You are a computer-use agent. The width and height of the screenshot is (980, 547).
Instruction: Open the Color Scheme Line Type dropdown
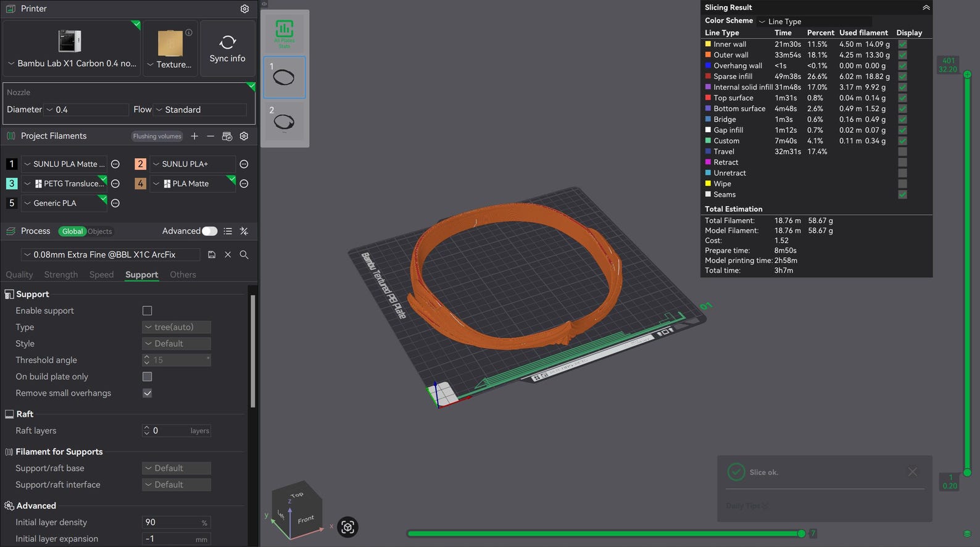pyautogui.click(x=815, y=21)
